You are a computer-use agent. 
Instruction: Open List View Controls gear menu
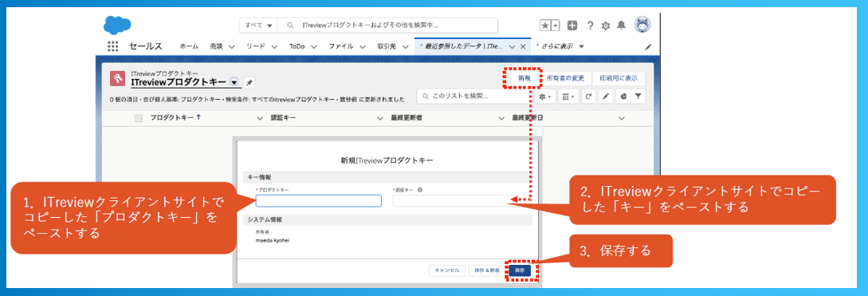pos(544,97)
